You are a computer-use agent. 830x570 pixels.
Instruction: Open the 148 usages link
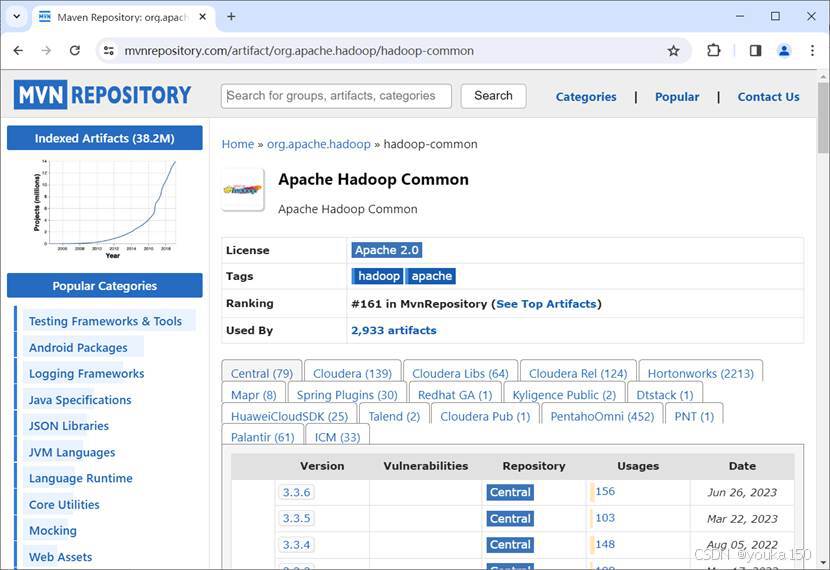[x=605, y=544]
